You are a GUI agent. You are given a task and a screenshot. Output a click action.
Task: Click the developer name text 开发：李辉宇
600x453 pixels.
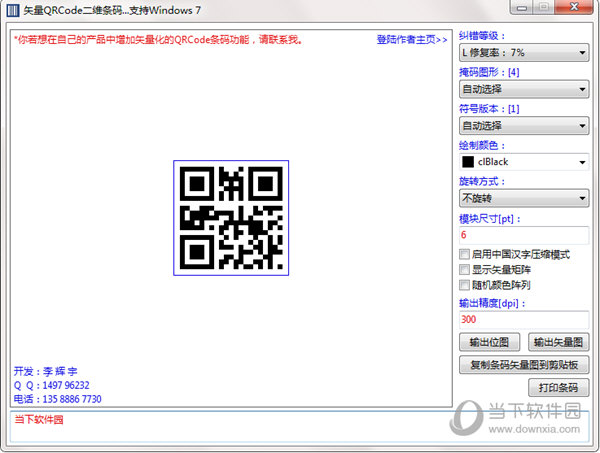pos(46,371)
